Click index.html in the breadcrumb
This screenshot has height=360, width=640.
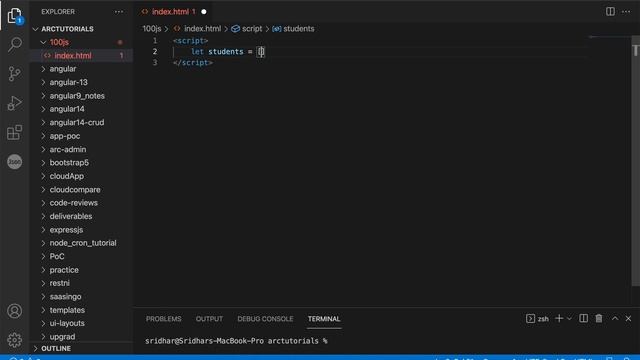[202, 29]
